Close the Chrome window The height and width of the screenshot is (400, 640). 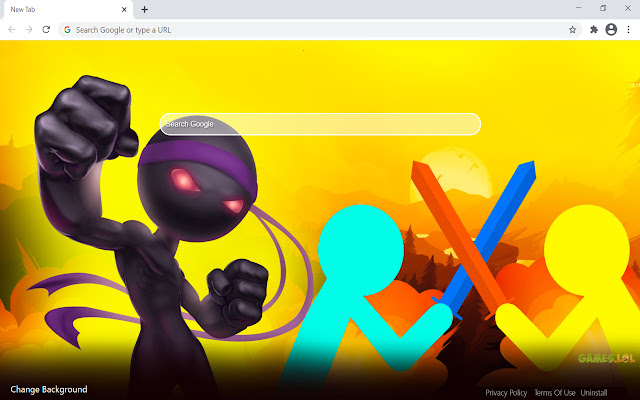628,8
